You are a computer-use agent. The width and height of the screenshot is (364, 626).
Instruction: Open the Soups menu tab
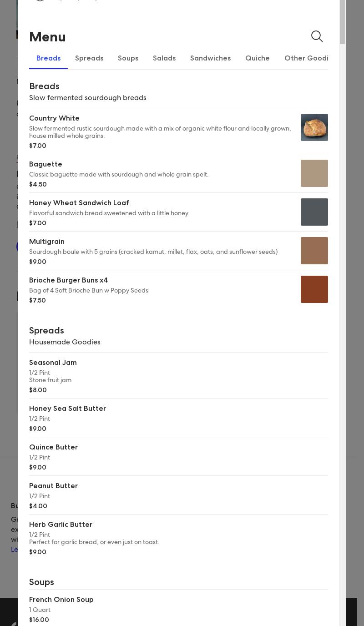click(128, 58)
